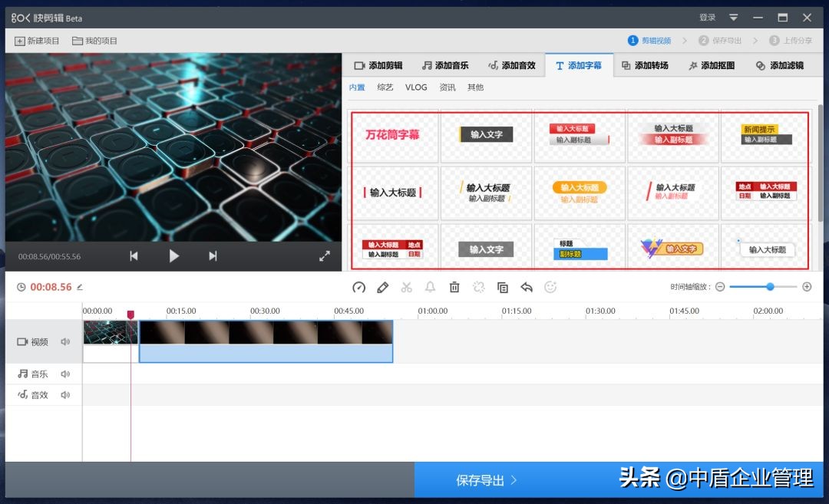Image resolution: width=829 pixels, height=504 pixels.
Task: Select the pencil edit tool
Action: (382, 287)
